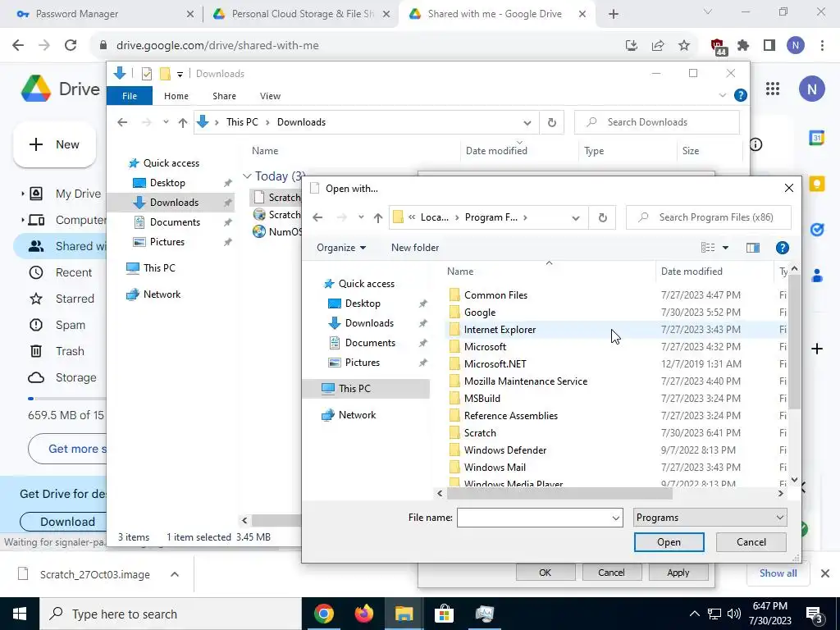Toggle the preview pane icon in dialog
This screenshot has height=630, width=840.
[x=753, y=248]
